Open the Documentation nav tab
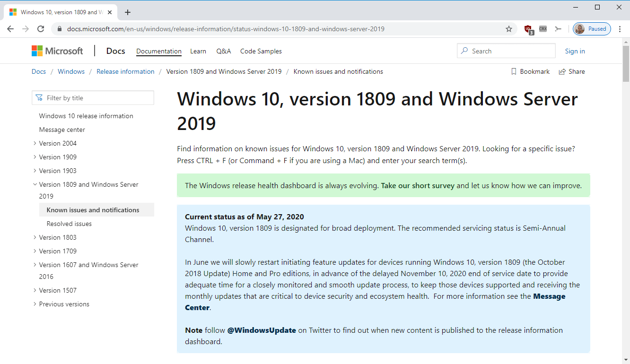This screenshot has width=630, height=364. pos(158,51)
